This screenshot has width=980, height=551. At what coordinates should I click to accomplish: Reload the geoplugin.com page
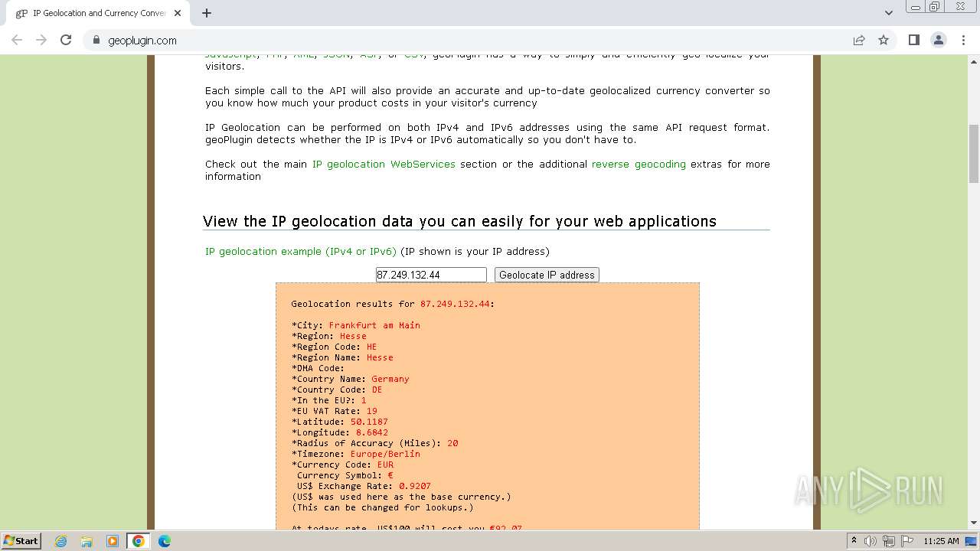pyautogui.click(x=66, y=40)
